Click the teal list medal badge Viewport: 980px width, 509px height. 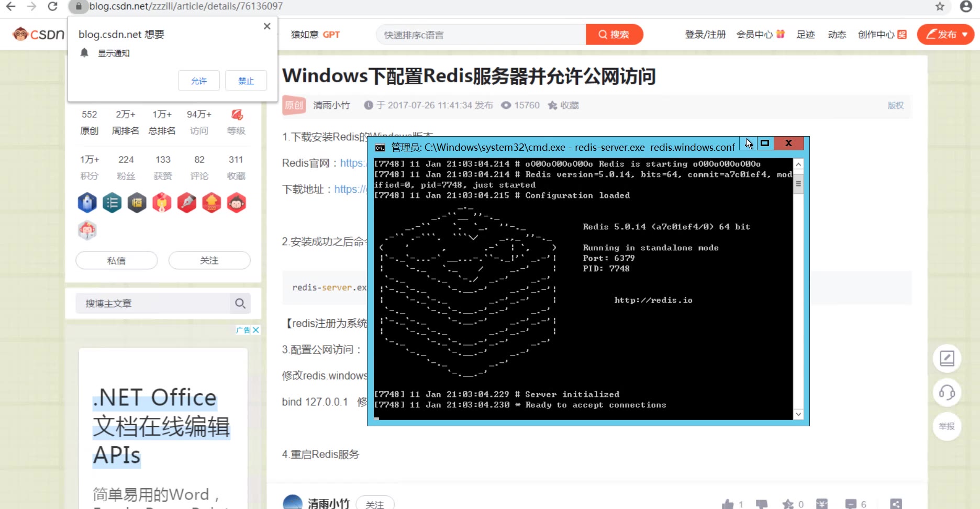coord(112,203)
